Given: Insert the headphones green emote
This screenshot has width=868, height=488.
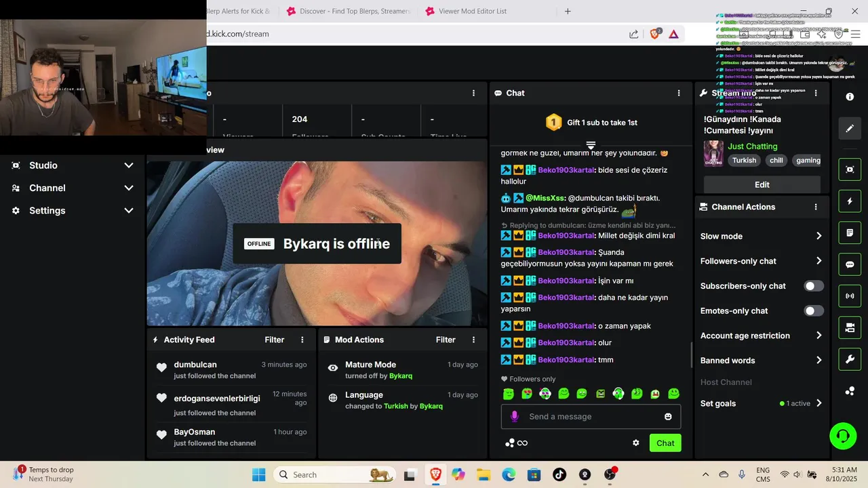Looking at the screenshot, I should click(x=618, y=394).
